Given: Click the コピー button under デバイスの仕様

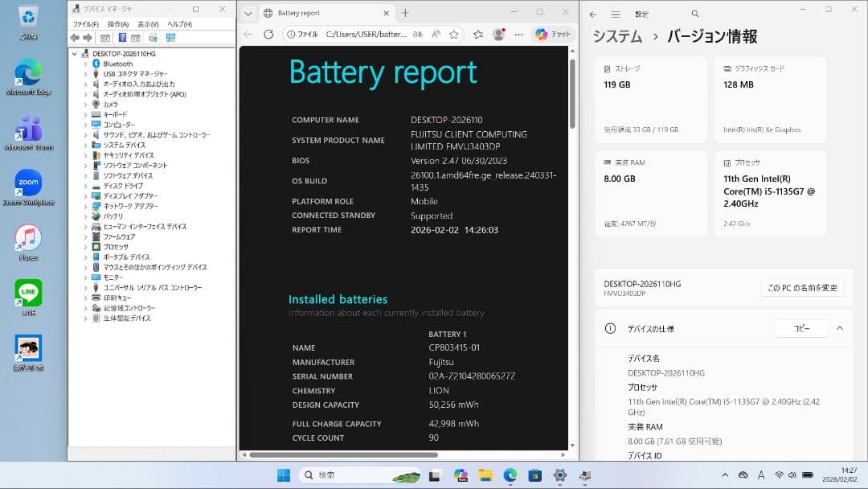Looking at the screenshot, I should click(800, 328).
